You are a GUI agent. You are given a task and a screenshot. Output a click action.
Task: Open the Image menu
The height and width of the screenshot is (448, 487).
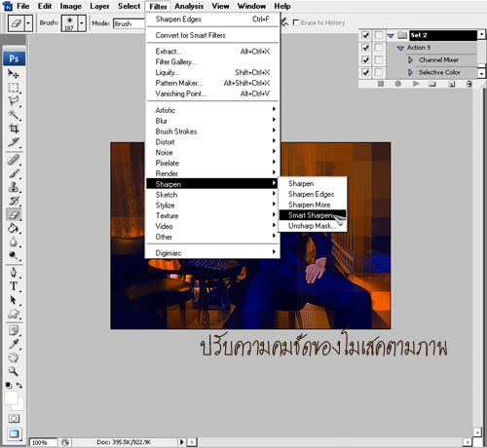70,6
